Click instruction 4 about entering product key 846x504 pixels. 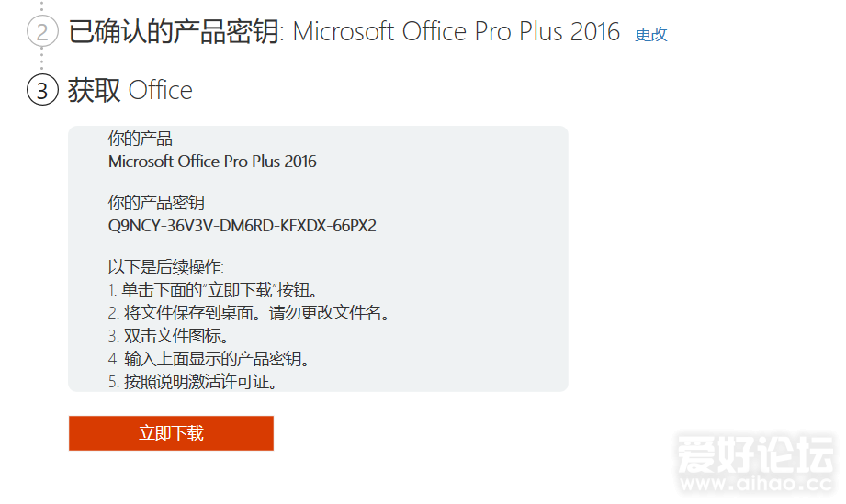(x=209, y=358)
